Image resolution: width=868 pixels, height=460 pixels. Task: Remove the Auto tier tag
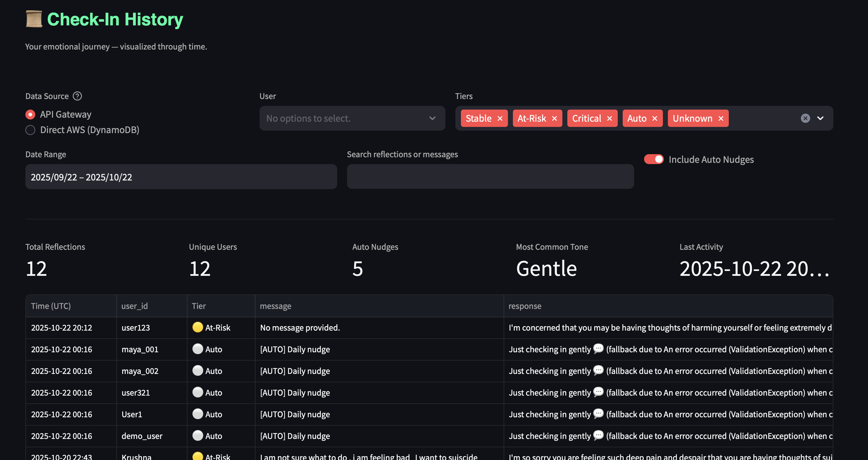pos(655,118)
